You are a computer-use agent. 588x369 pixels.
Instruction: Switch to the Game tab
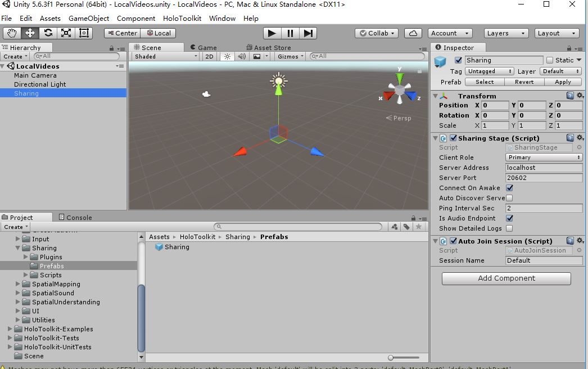[x=203, y=48]
